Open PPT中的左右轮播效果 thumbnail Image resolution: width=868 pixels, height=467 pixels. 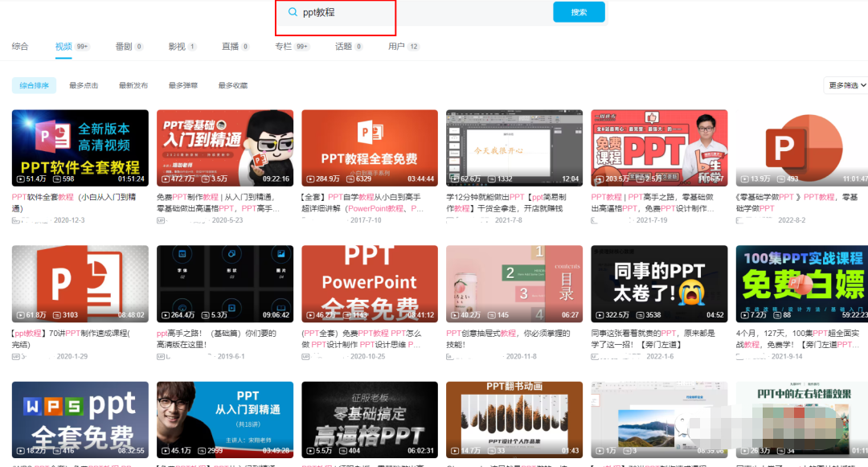(801, 420)
